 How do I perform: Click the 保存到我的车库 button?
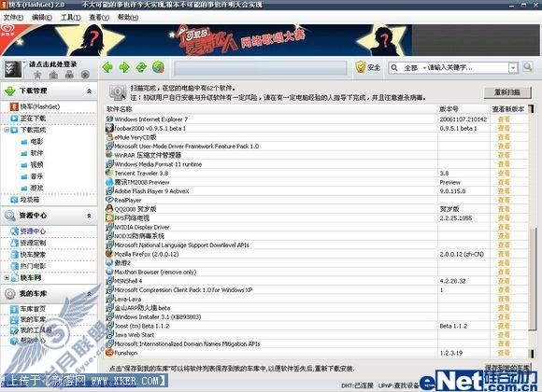(x=507, y=368)
